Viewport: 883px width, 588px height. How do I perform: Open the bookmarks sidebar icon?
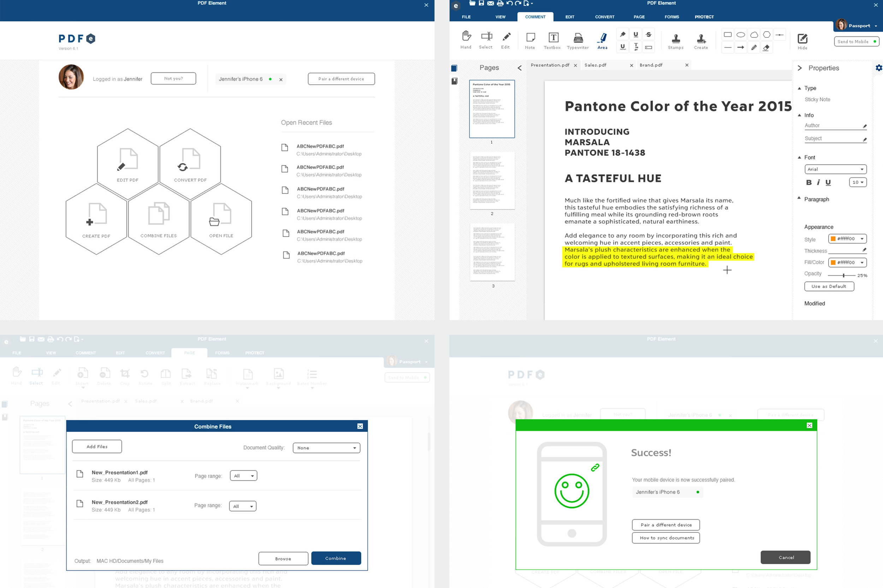[454, 81]
